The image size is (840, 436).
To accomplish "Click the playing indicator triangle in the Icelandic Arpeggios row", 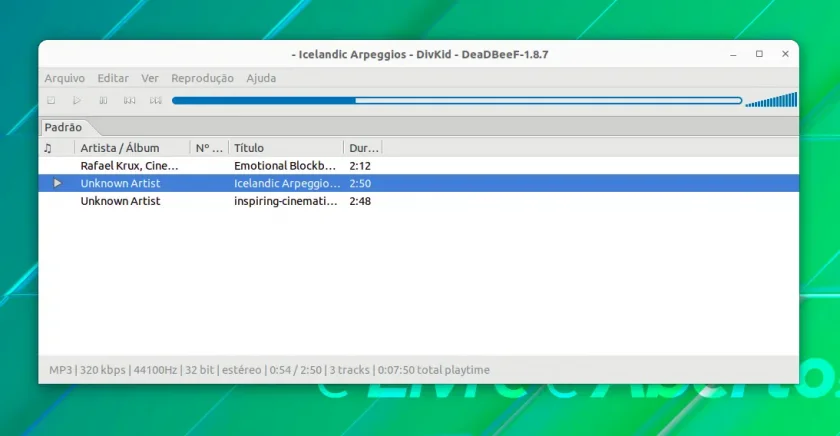I will (x=57, y=183).
